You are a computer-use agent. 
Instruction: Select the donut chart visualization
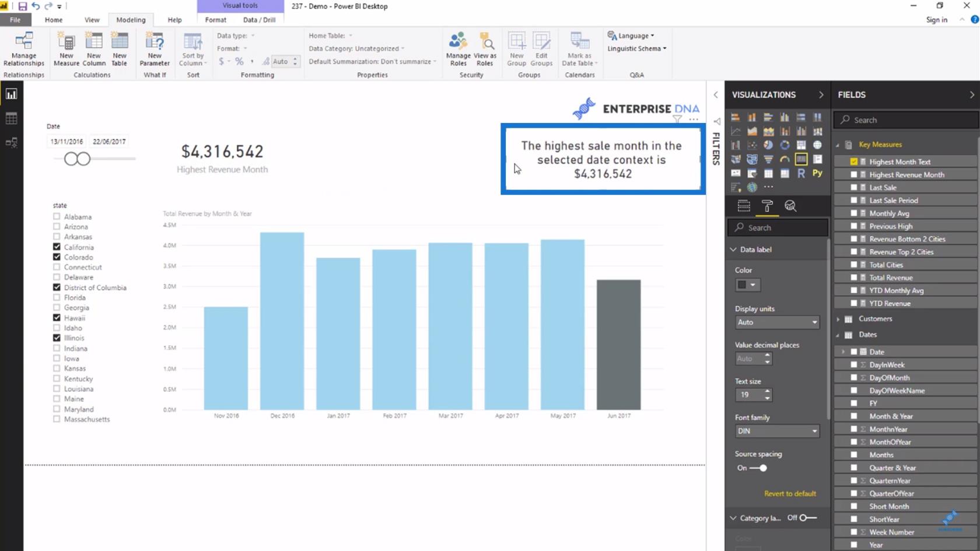(x=785, y=145)
